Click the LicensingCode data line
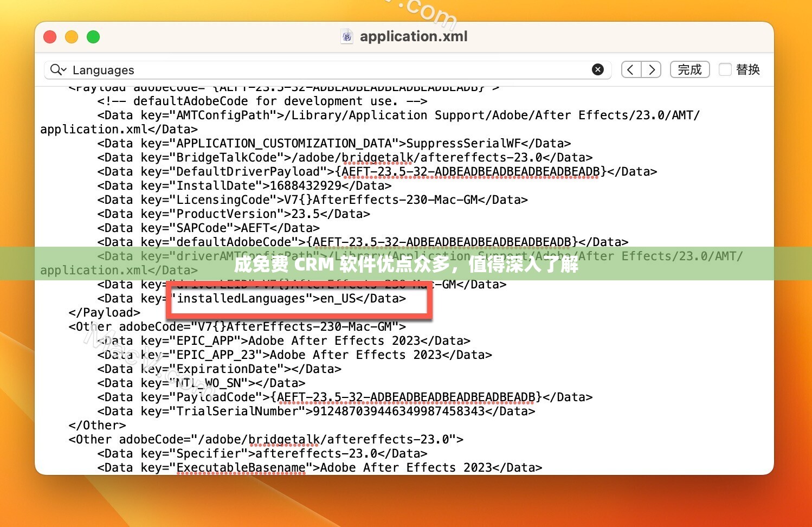 (313, 200)
